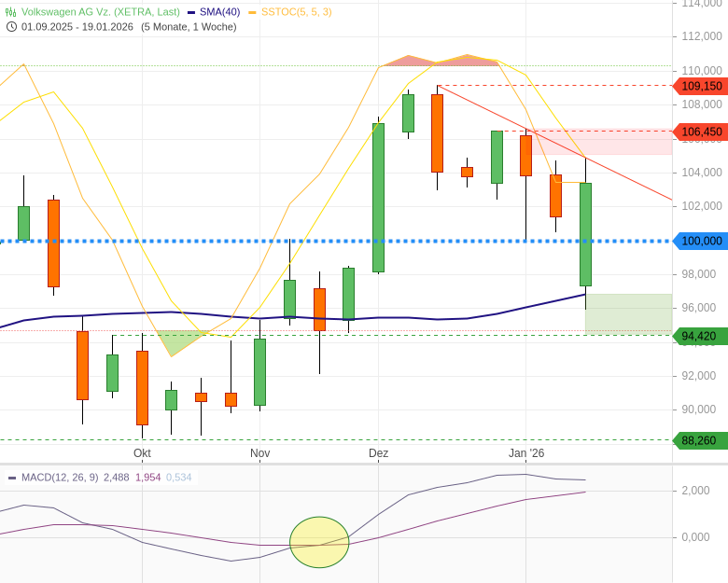Screen dimensions: 728x583
Task: Click the Dez label on time axis
Action: 378,453
